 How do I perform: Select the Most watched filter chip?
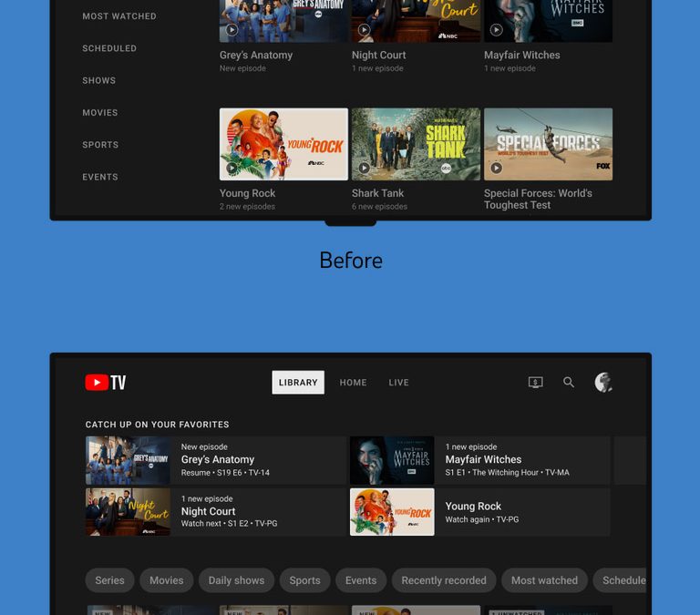[544, 580]
